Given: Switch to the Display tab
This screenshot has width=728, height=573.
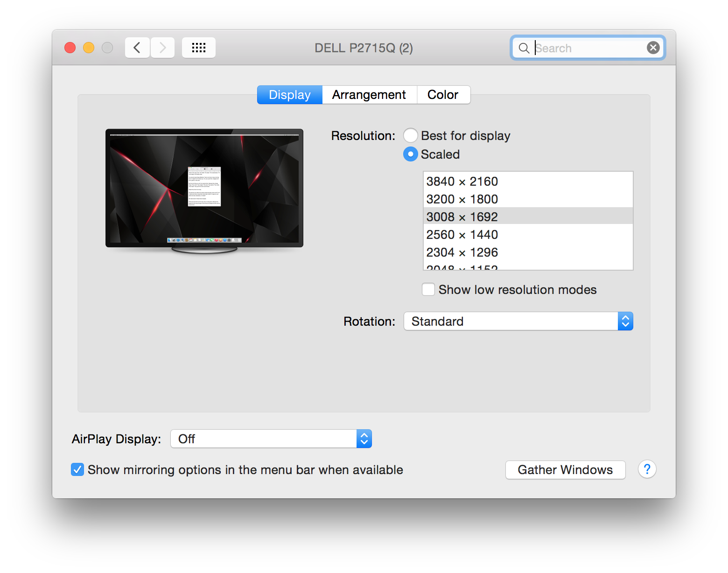Looking at the screenshot, I should click(290, 95).
